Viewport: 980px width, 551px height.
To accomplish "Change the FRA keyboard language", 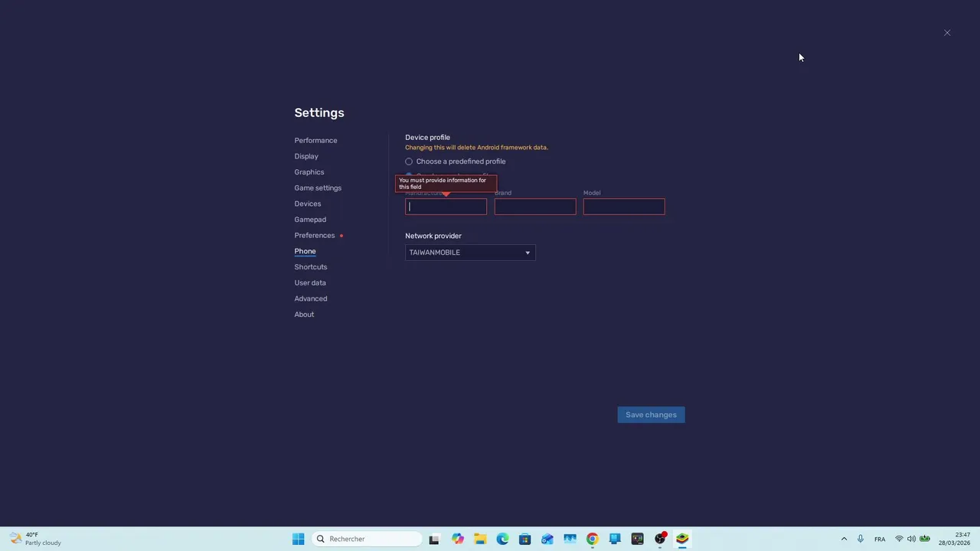I will (x=880, y=539).
